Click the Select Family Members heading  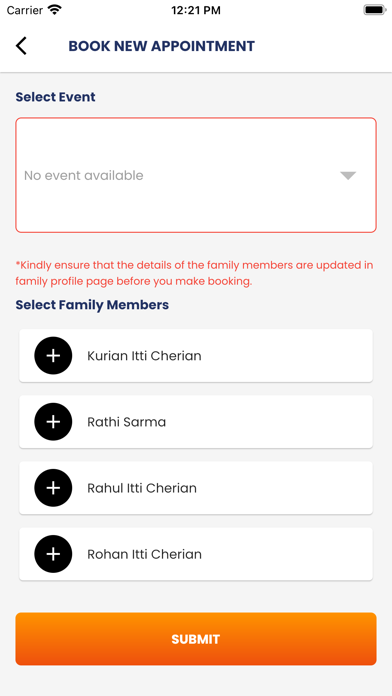[92, 305]
